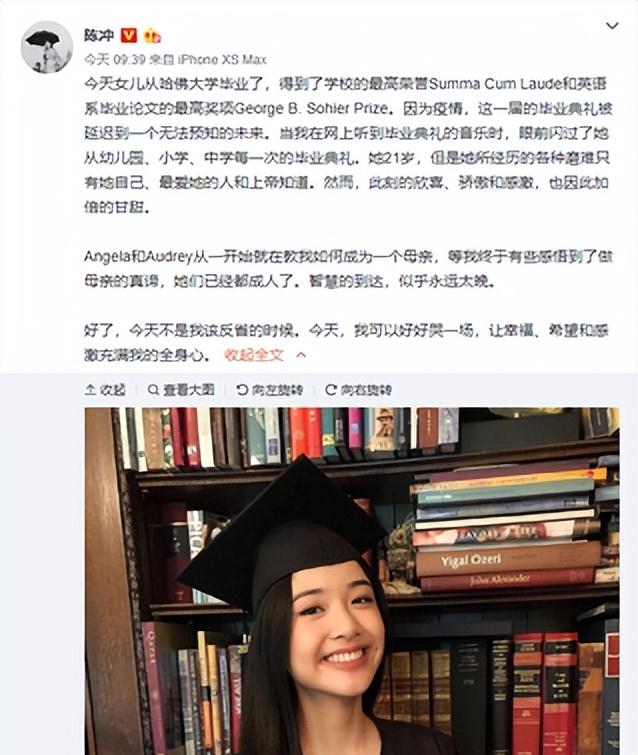Viewport: 638px width, 755px height.
Task: Click the counterclockwise rotate arrow icon
Action: [242, 390]
